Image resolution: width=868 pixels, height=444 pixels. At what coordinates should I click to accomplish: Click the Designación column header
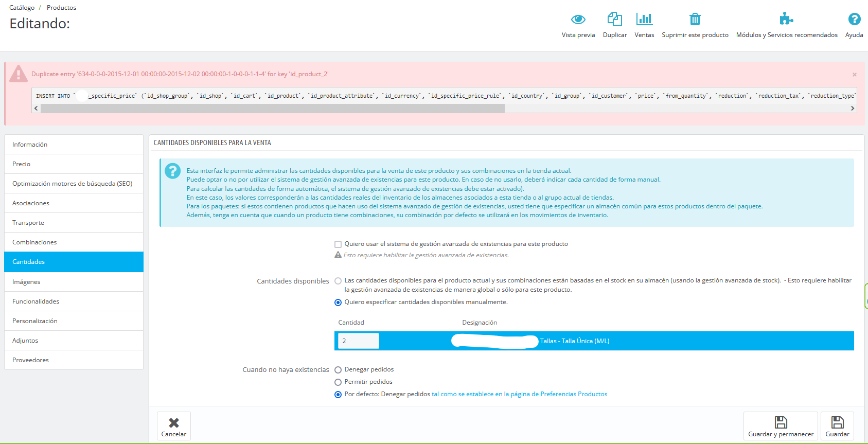pyautogui.click(x=480, y=323)
